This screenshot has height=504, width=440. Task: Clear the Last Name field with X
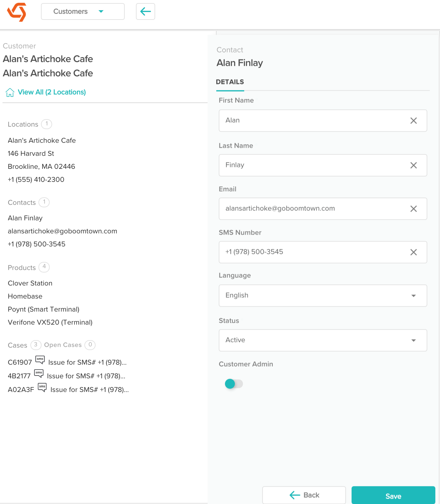pos(413,165)
